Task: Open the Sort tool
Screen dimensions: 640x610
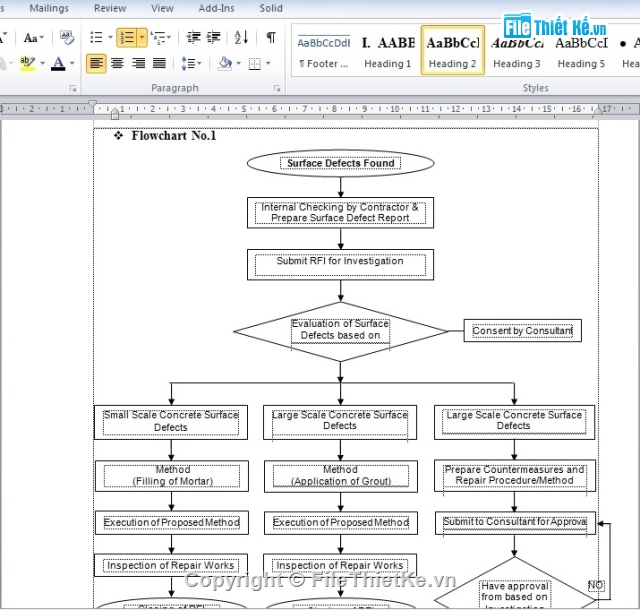Action: [241, 38]
